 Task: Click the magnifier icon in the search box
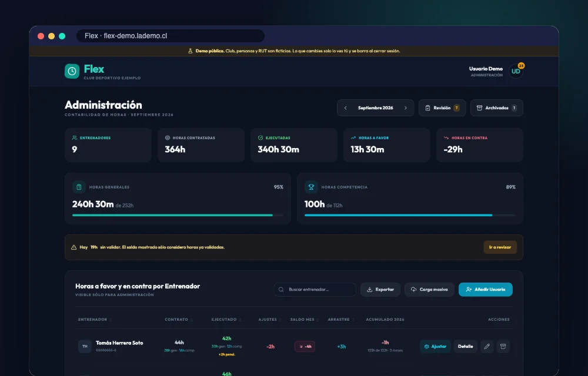point(281,290)
